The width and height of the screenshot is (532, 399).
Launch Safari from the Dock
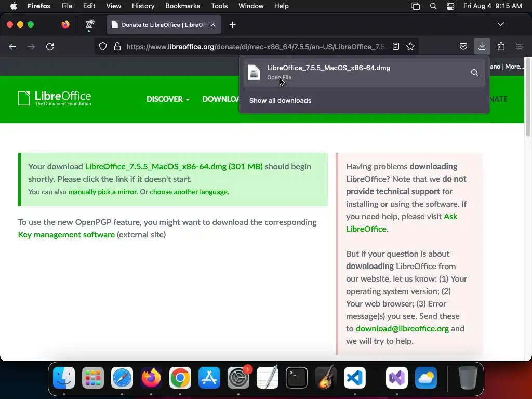(122, 378)
